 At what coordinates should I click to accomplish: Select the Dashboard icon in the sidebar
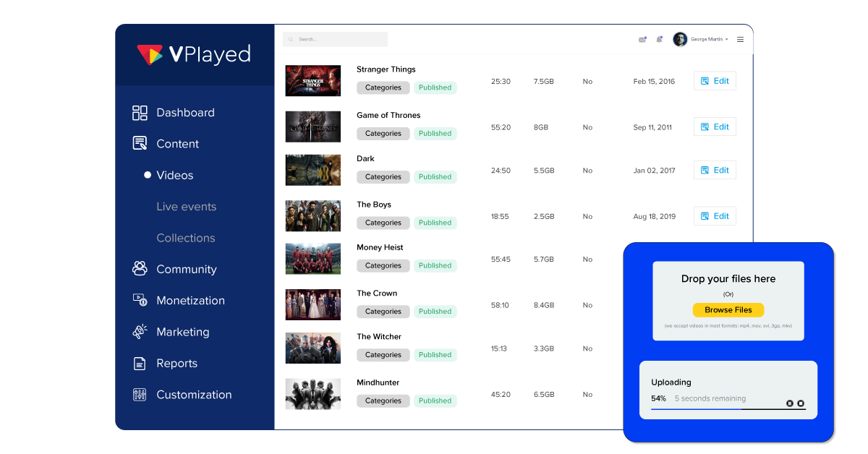[139, 113]
